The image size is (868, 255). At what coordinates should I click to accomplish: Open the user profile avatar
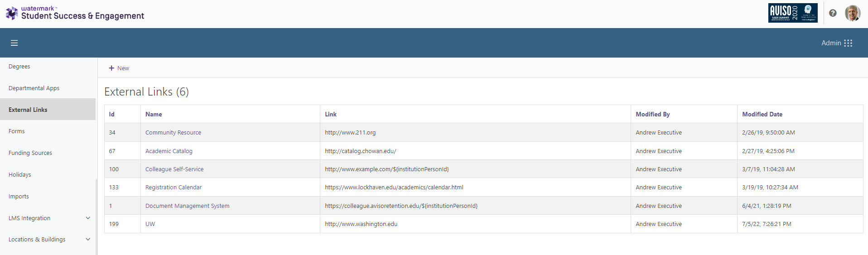(853, 13)
